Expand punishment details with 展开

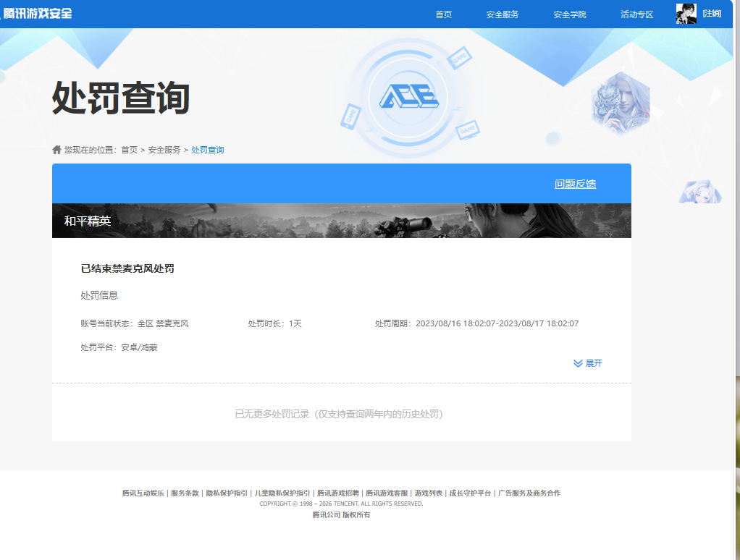pyautogui.click(x=587, y=363)
